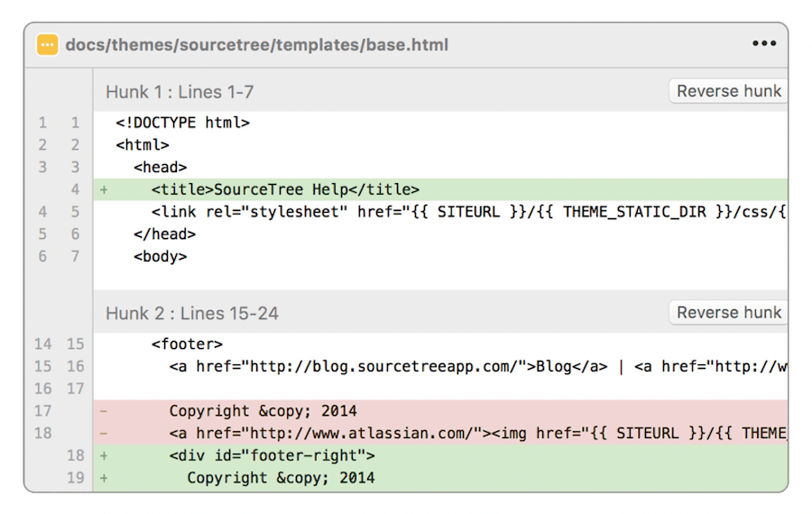Open the three-dots file options menu

(x=763, y=44)
